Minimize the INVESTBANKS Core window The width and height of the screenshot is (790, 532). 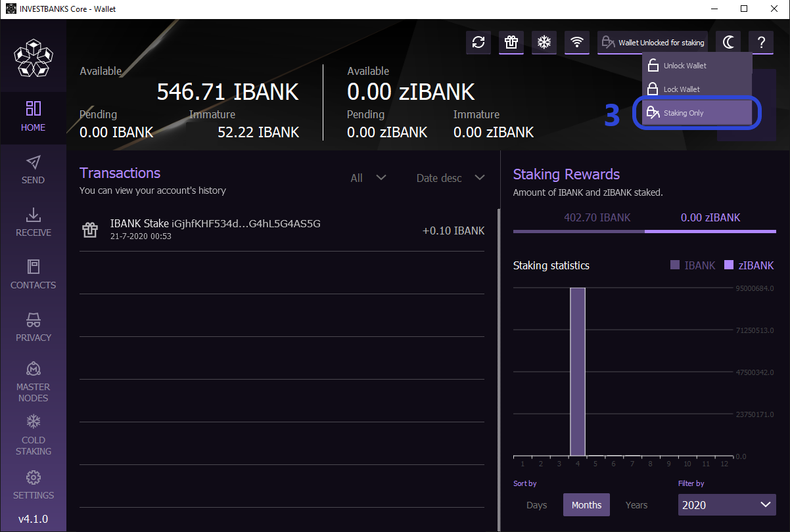point(713,9)
